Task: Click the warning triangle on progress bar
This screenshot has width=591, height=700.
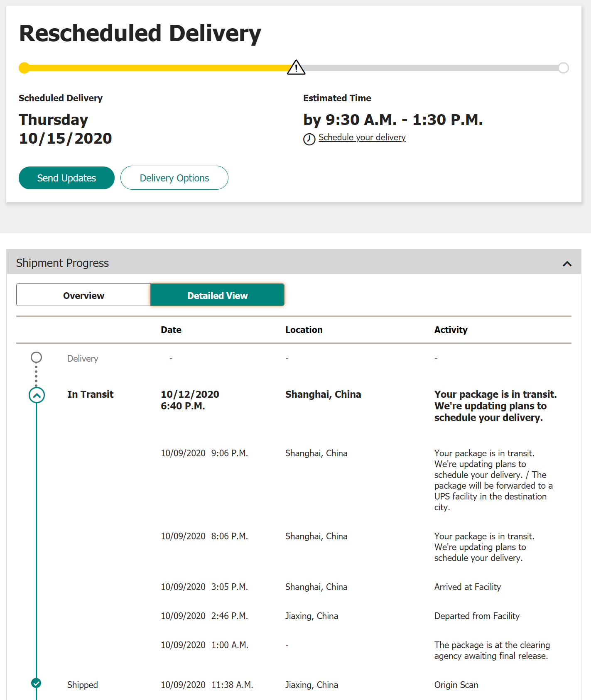Action: point(296,67)
